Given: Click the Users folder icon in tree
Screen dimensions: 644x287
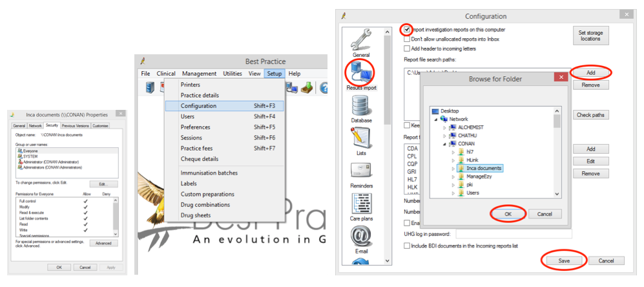Looking at the screenshot, I should coord(461,193).
